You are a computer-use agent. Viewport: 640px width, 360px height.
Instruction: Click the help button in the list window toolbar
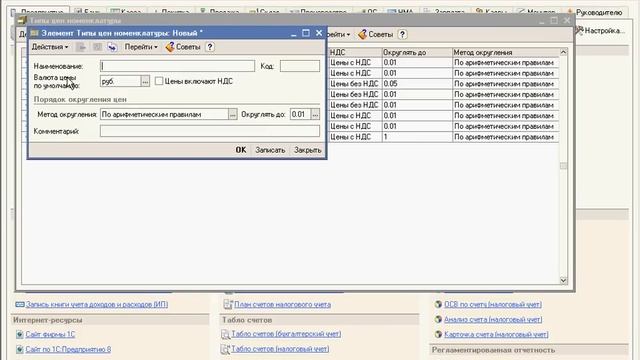402,35
